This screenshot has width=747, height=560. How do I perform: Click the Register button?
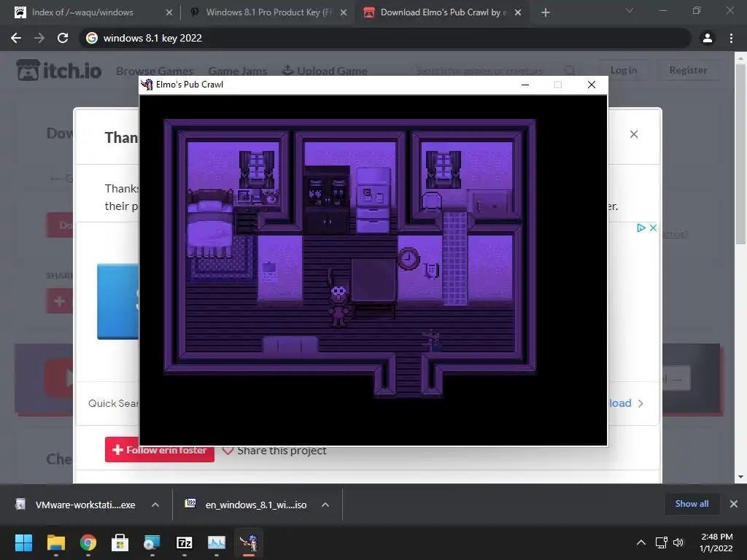coord(688,70)
